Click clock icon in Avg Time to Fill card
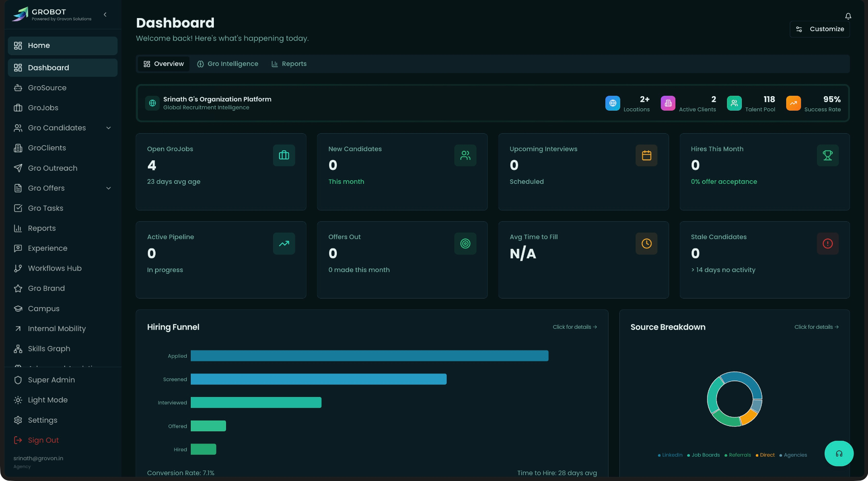The width and height of the screenshot is (868, 481). point(646,243)
